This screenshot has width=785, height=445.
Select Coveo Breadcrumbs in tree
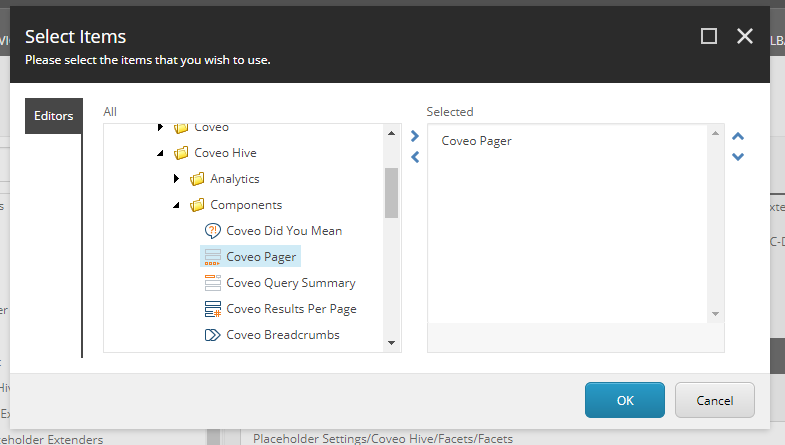[x=283, y=335]
